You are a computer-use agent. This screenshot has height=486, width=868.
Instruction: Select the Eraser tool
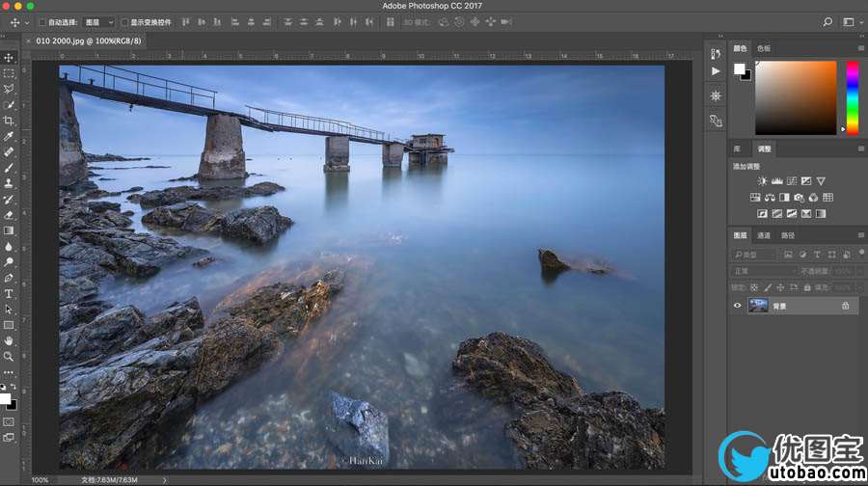pyautogui.click(x=9, y=215)
